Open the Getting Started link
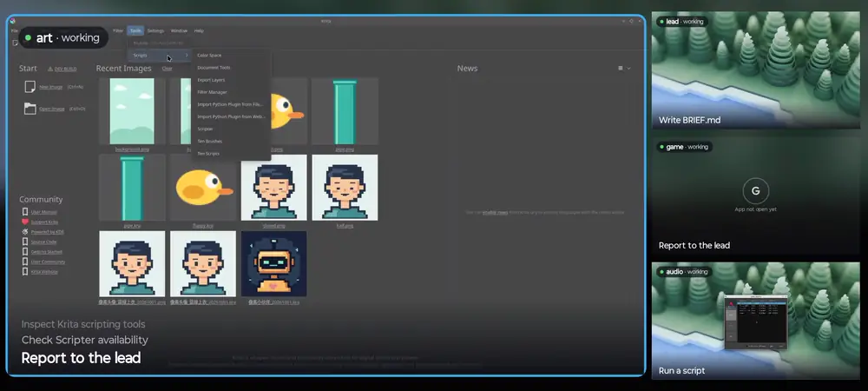This screenshot has width=868, height=391. [46, 252]
